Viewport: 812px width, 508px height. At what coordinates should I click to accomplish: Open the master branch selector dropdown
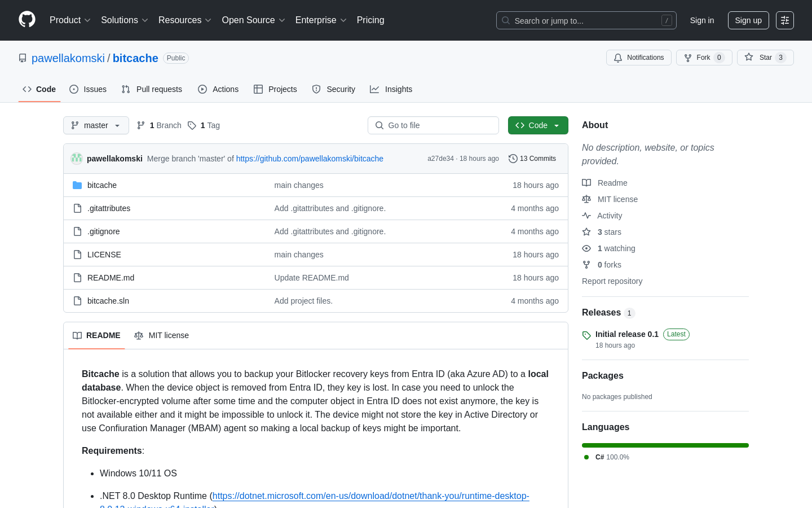[96, 125]
